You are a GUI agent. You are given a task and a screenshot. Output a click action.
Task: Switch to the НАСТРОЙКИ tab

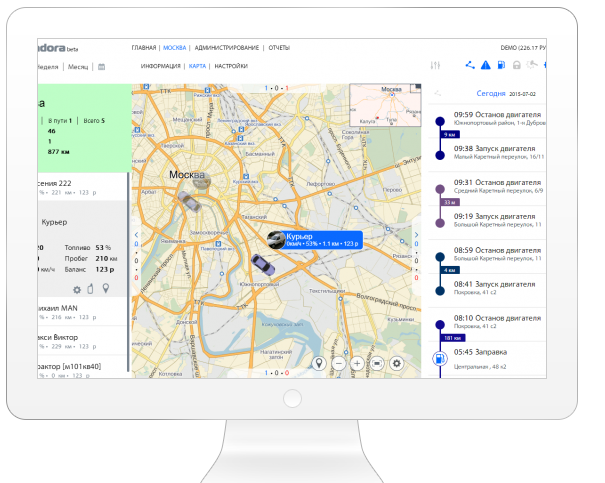click(x=231, y=66)
